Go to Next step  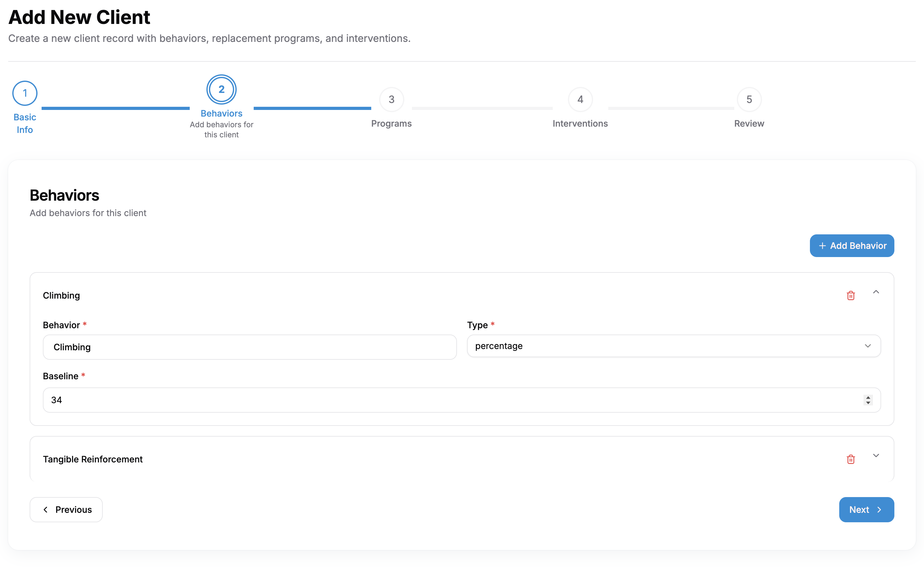click(866, 510)
